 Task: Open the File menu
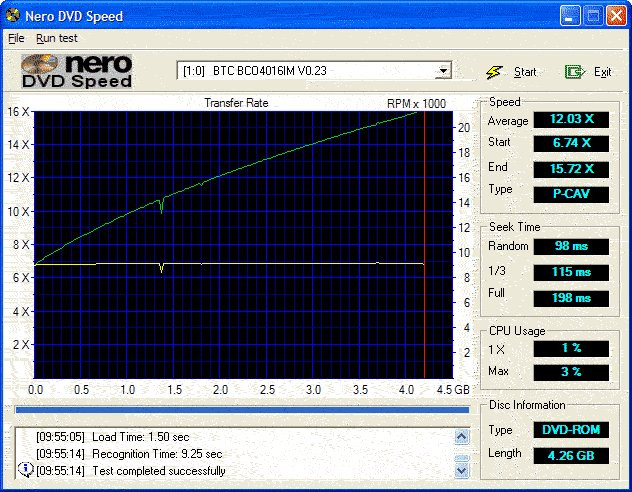point(16,38)
